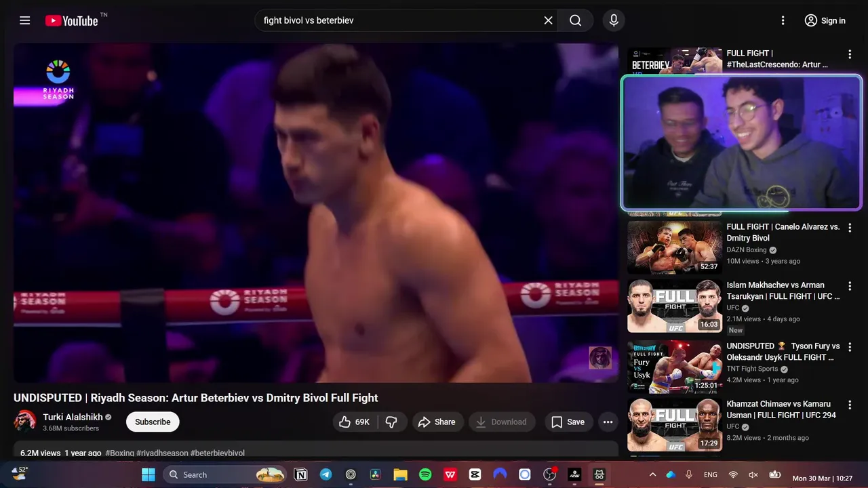Open Canelo Alvarez vs Dmitry Bivol thumbnail
This screenshot has width=868, height=488.
point(674,247)
